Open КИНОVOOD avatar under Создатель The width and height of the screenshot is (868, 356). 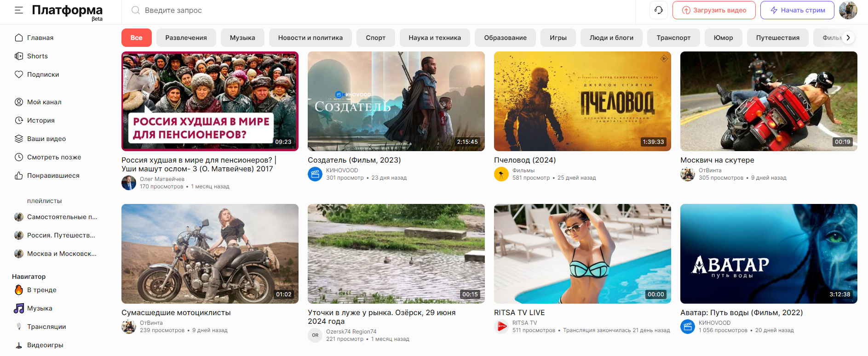click(315, 174)
